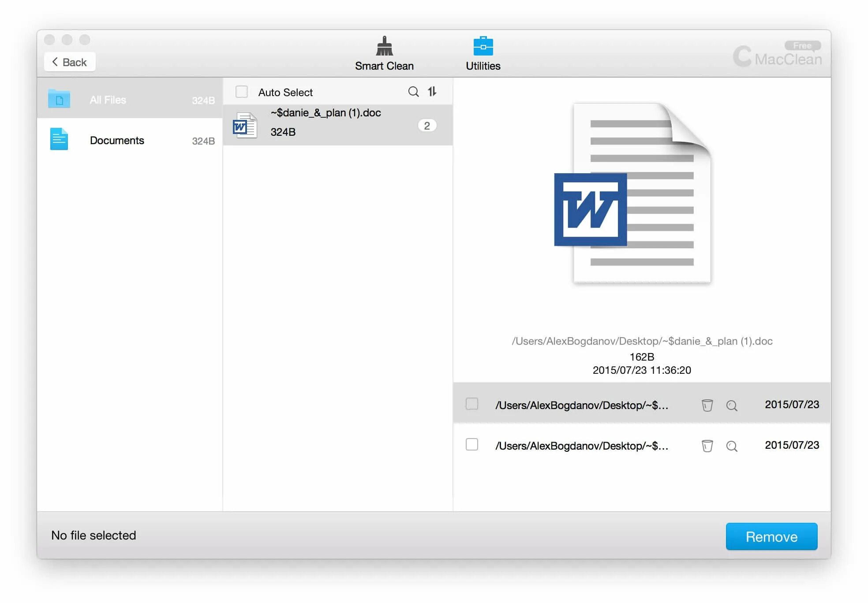The height and width of the screenshot is (603, 868).
Task: Select Documents category in sidebar
Action: (x=130, y=141)
